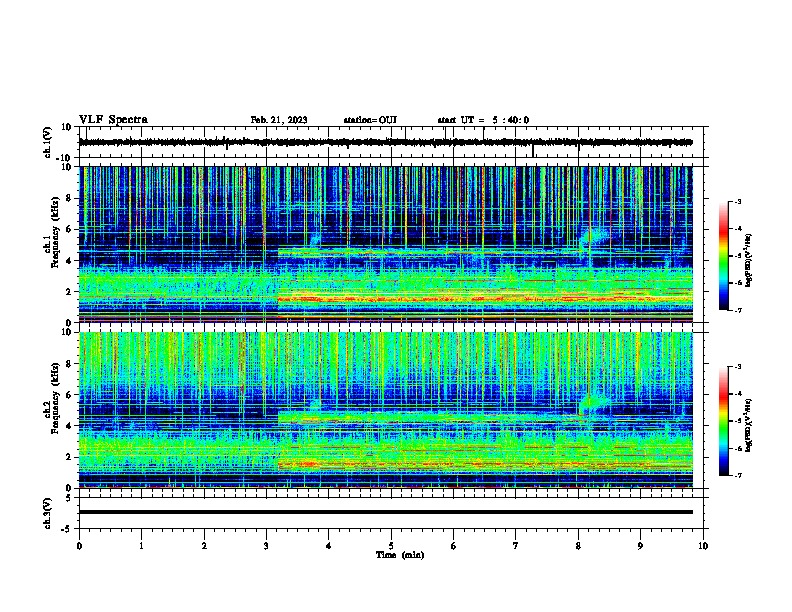Click the station label "station=OUJ"

coord(370,120)
